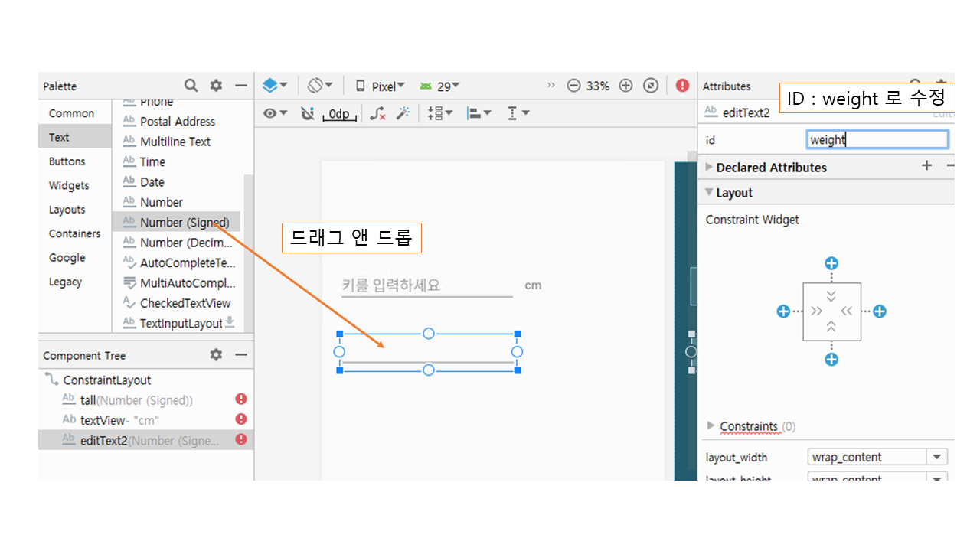Screen dimensions: 980x551
Task: Click red error indicator in toolbar
Action: 682,86
